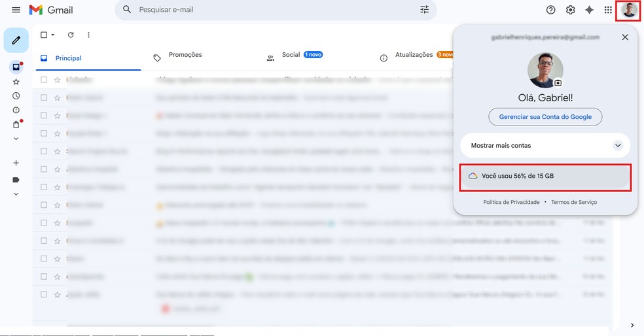
Task: Expand the sidebar chevron below the bag icon
Action: [x=16, y=139]
